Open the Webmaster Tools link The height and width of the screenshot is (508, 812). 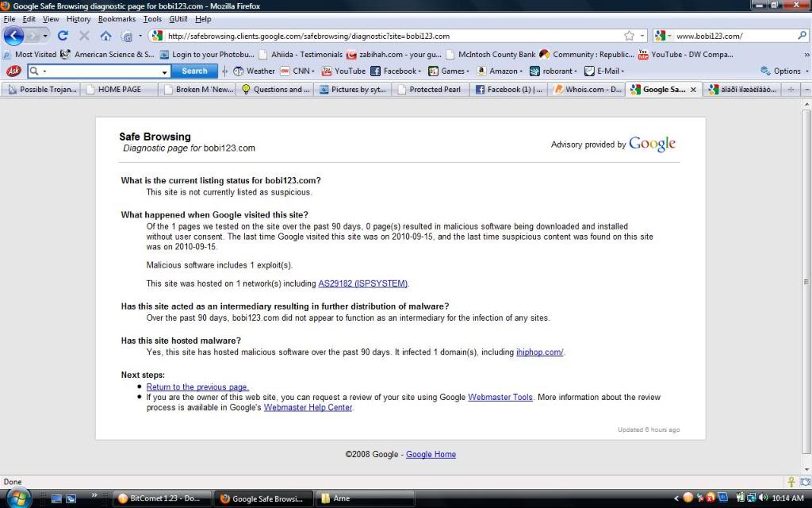point(500,397)
